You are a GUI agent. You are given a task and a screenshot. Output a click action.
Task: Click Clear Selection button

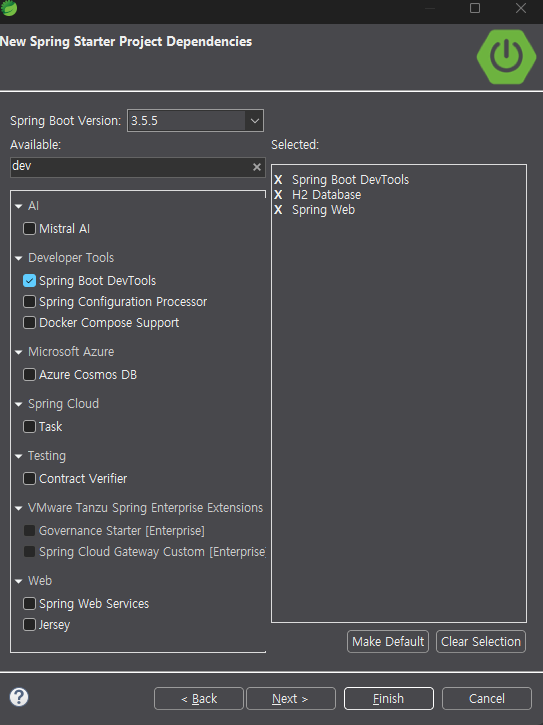pyautogui.click(x=481, y=642)
